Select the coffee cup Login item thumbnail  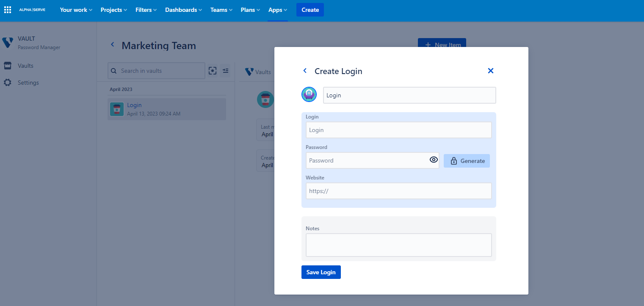point(116,109)
